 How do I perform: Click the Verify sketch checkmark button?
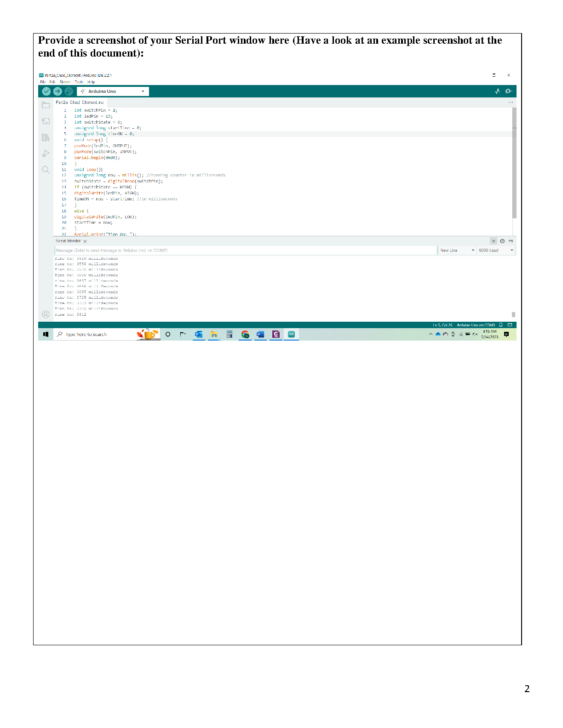[46, 91]
